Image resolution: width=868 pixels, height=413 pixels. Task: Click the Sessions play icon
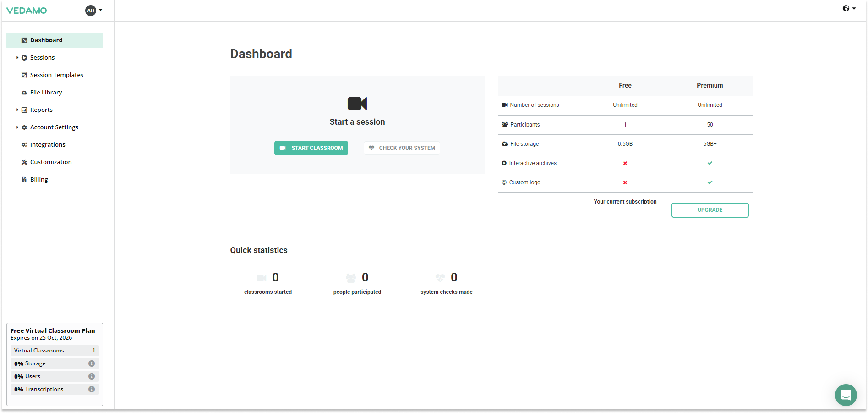tap(24, 58)
